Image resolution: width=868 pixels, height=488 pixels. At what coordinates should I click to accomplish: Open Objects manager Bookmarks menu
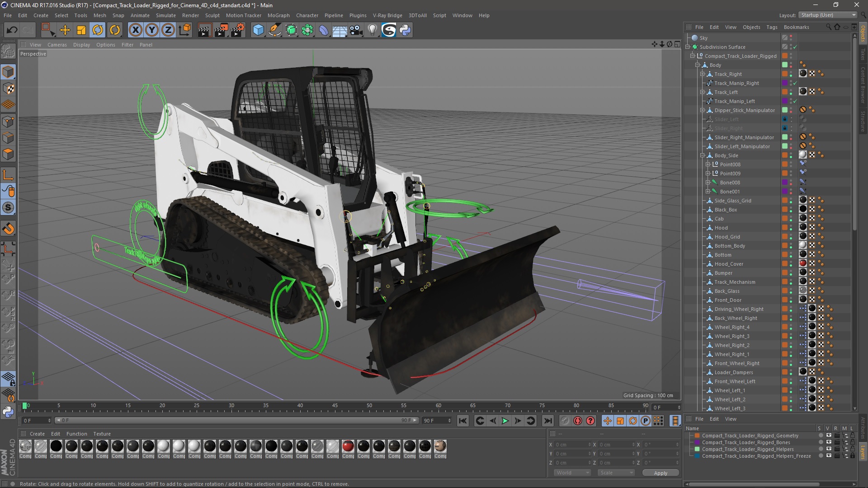pos(796,27)
